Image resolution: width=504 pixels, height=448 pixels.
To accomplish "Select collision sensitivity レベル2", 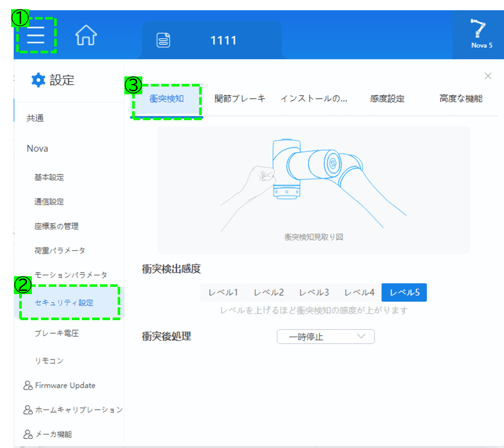I will click(x=268, y=292).
